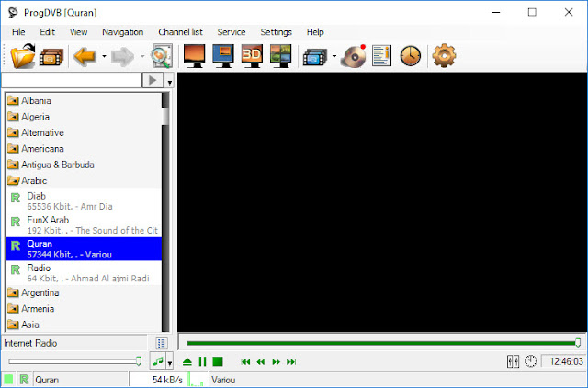This screenshot has height=388, width=588.
Task: Open the Edit menu
Action: [x=47, y=32]
